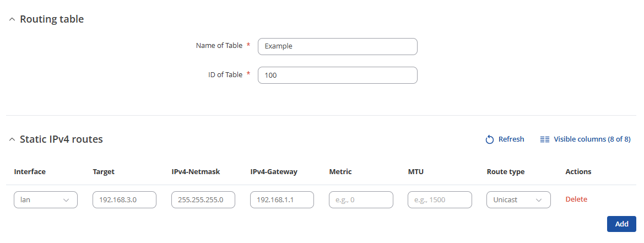Image resolution: width=644 pixels, height=243 pixels.
Task: Collapse the Static IPv4 routes chevron
Action: click(12, 139)
